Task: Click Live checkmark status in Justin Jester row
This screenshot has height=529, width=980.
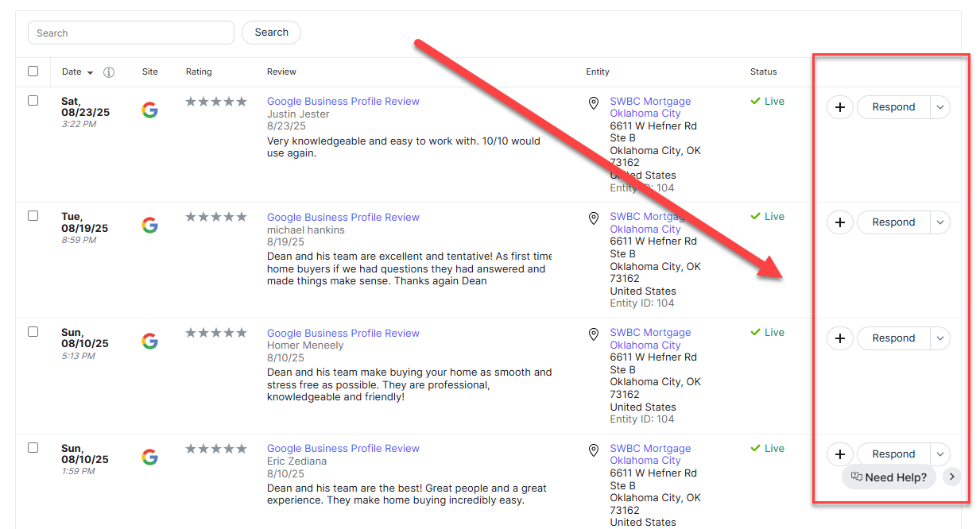Action: [767, 102]
